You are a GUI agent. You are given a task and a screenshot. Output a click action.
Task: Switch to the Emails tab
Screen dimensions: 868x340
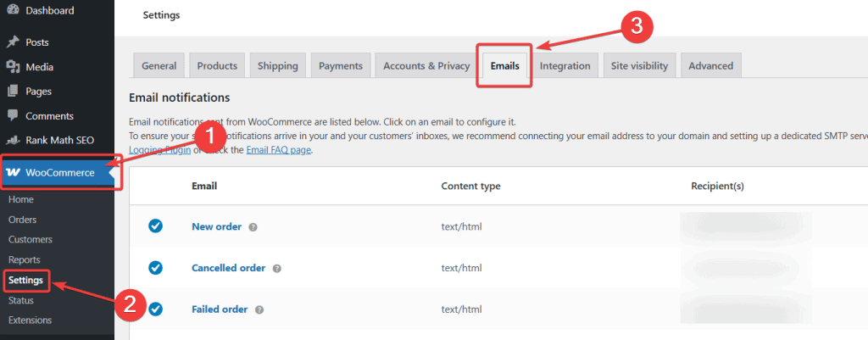(x=504, y=66)
